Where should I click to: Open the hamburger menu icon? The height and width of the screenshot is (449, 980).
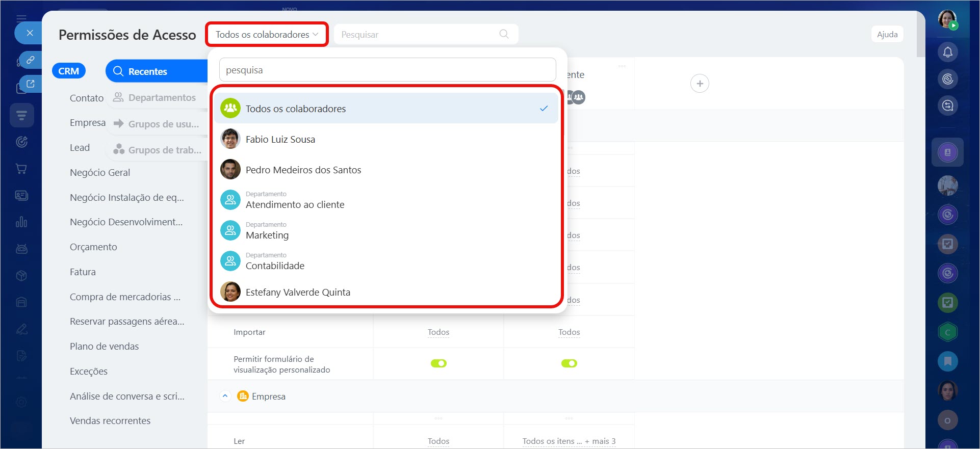click(21, 18)
